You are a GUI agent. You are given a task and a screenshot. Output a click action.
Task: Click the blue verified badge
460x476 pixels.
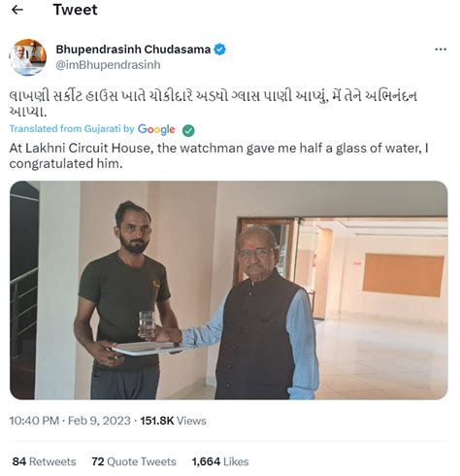pyautogui.click(x=220, y=50)
